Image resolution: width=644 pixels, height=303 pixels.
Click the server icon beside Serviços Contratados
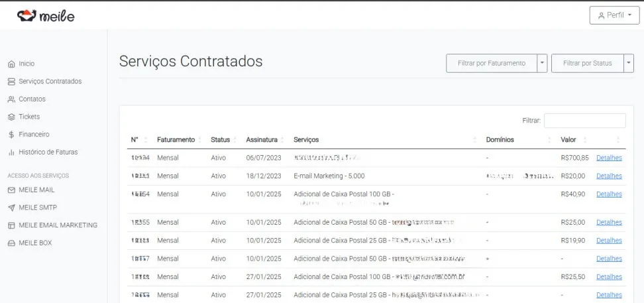click(11, 82)
